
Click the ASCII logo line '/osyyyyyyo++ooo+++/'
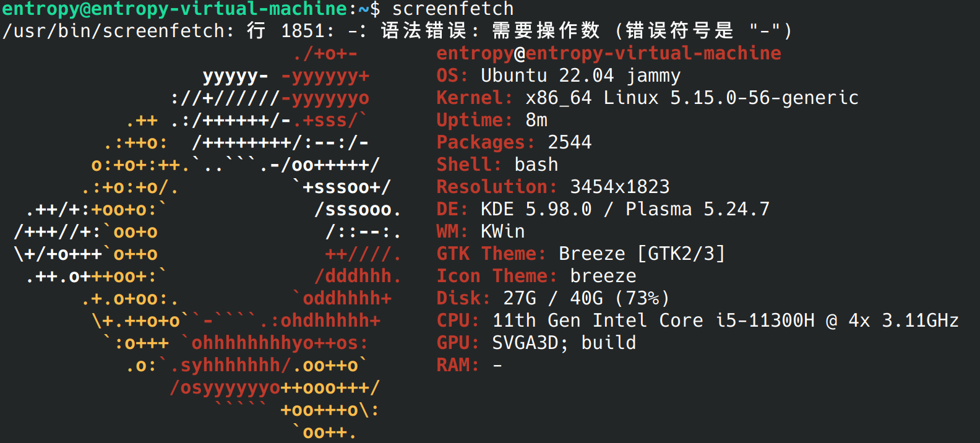coord(275,387)
